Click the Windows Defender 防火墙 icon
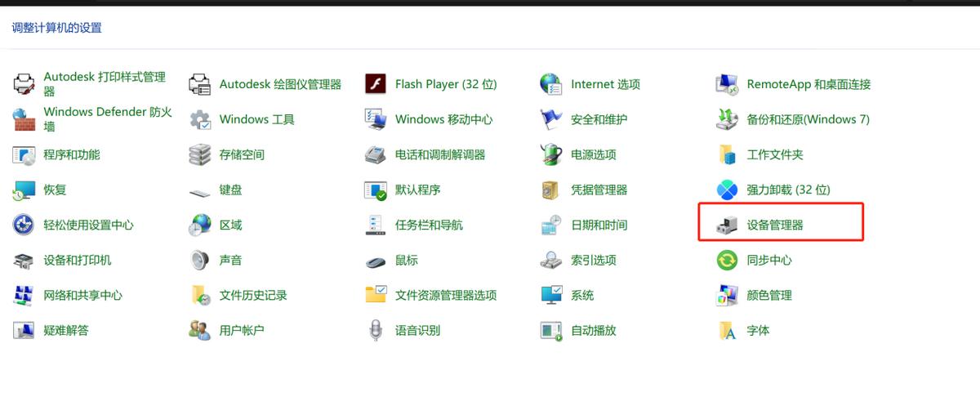Screen dimensions: 980x406 [x=24, y=119]
